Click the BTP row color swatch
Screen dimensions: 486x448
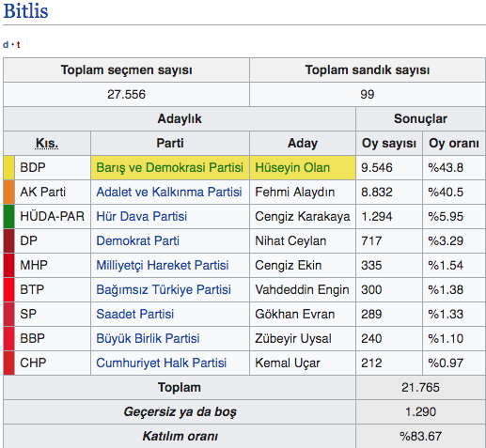click(x=8, y=289)
